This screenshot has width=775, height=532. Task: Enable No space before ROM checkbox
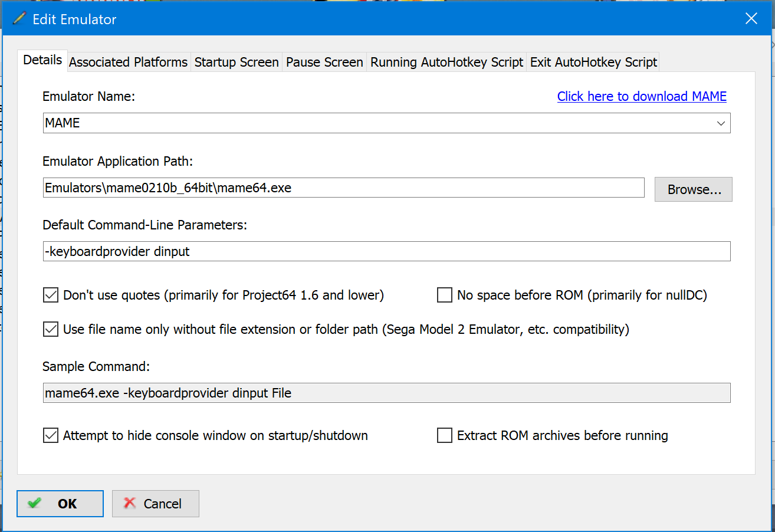point(445,295)
